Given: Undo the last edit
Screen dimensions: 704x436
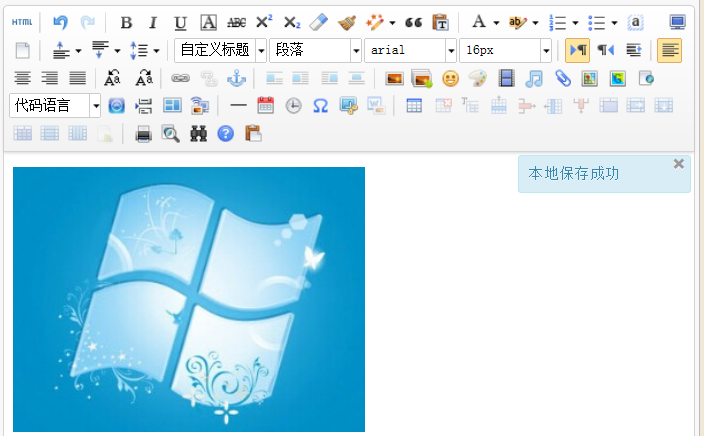Looking at the screenshot, I should [60, 22].
